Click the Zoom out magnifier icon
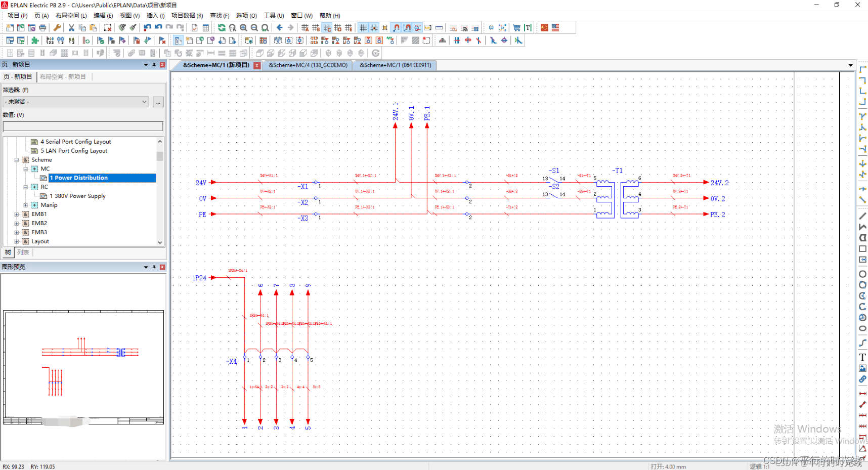Screen dimensions: 868x470 [254, 28]
